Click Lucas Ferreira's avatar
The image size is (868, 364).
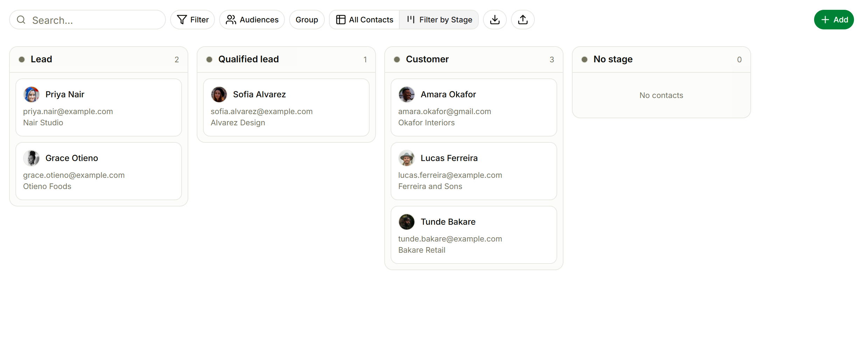407,158
